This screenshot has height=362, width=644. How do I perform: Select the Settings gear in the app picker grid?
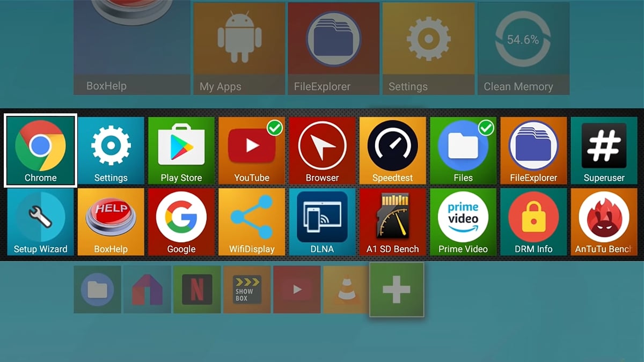point(111,151)
